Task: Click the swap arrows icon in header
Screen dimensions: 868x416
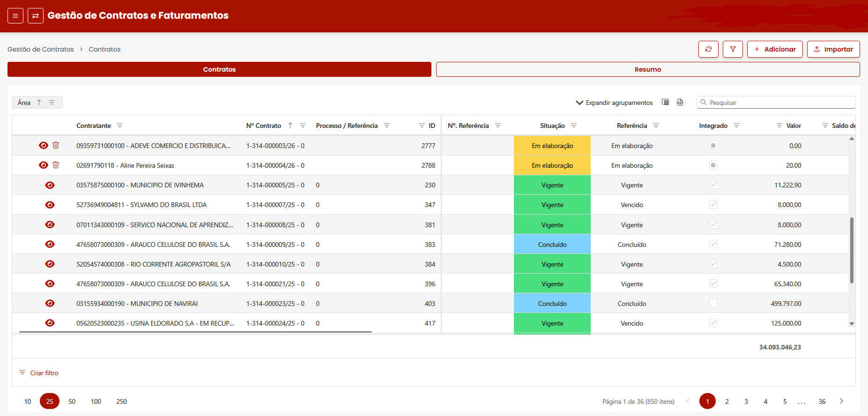Action: (x=36, y=16)
